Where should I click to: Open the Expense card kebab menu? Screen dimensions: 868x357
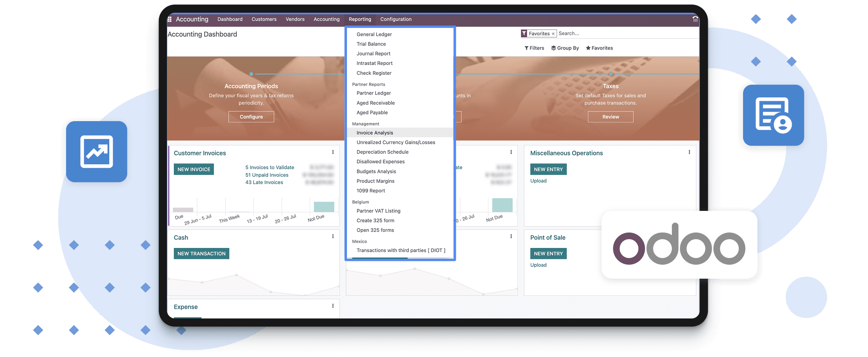333,306
